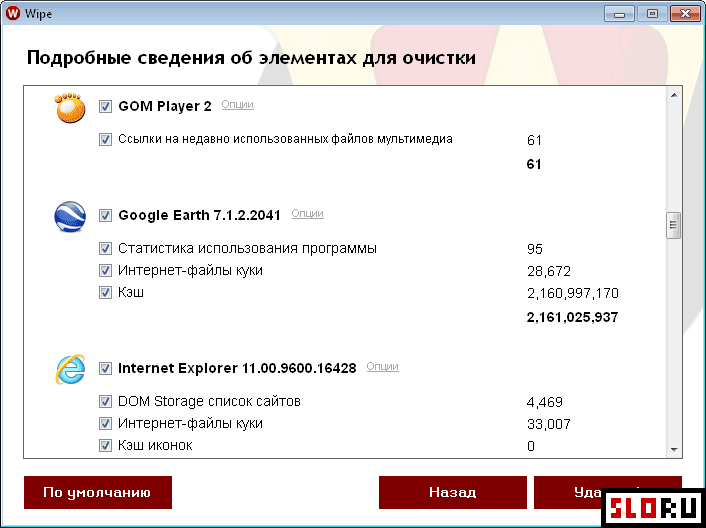Toggle recent multimedia file links checkbox
The height and width of the screenshot is (528, 706).
105,139
